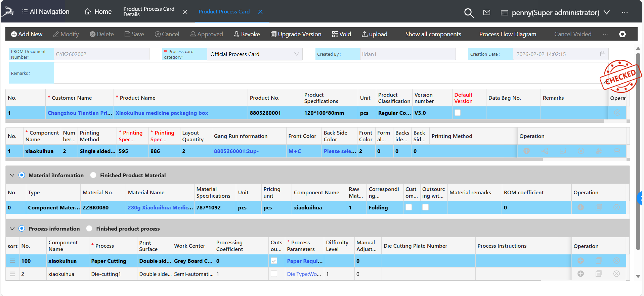The image size is (644, 296).
Task: Open the Creation Date calendar icon
Action: tap(602, 54)
